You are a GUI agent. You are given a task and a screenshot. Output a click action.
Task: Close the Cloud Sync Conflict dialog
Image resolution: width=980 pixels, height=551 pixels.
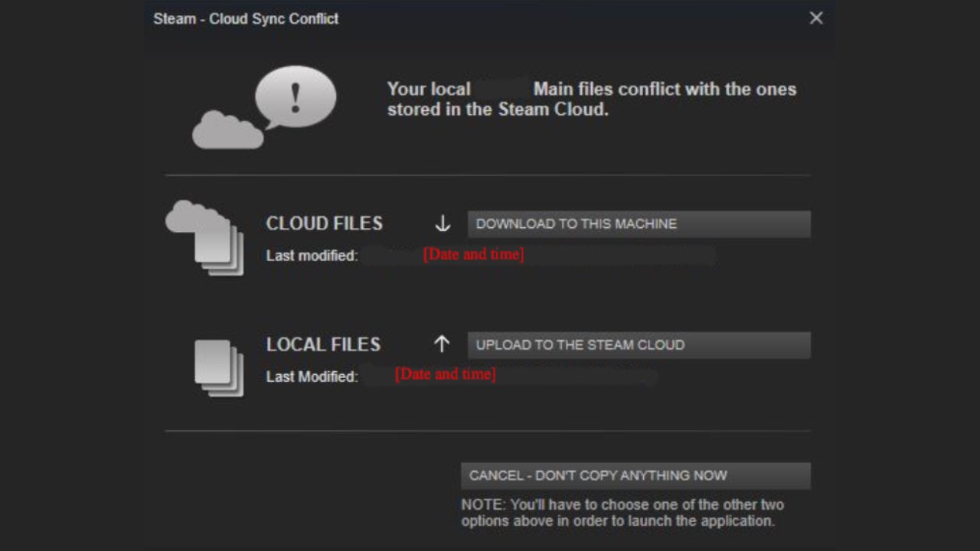pos(816,18)
